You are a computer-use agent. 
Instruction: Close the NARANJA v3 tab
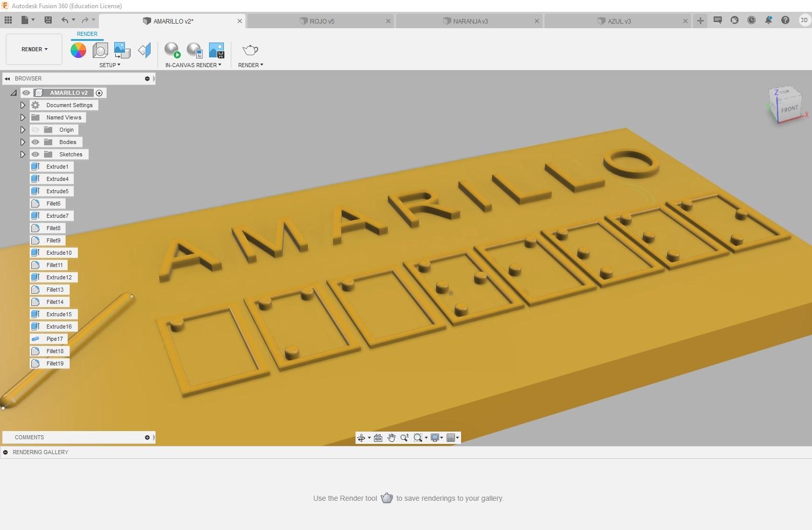(536, 21)
